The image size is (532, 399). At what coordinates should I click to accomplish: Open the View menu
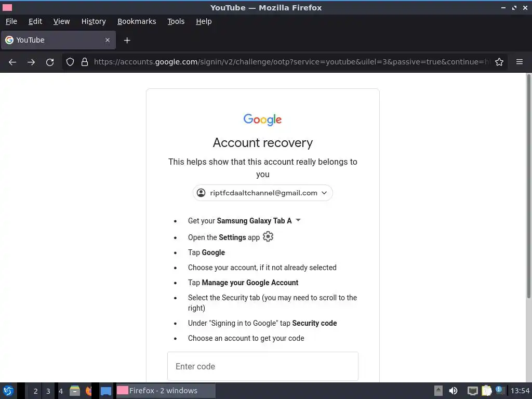(61, 21)
